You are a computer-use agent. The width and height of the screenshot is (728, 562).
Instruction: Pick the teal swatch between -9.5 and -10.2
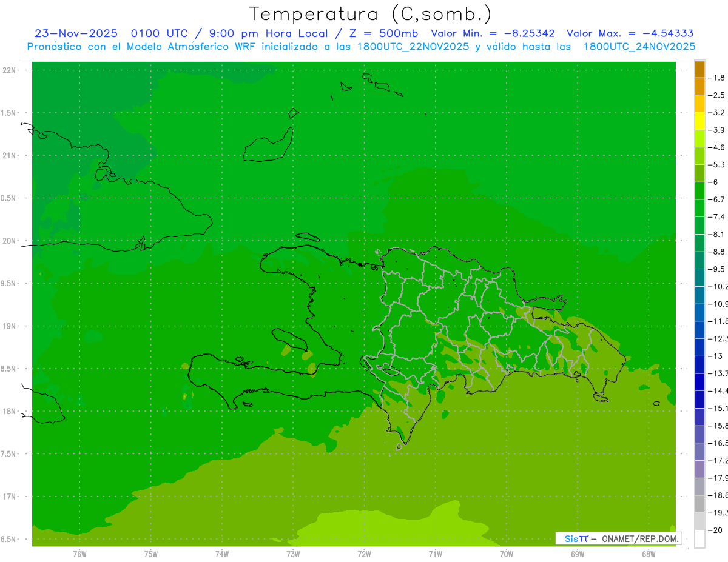tap(699, 278)
